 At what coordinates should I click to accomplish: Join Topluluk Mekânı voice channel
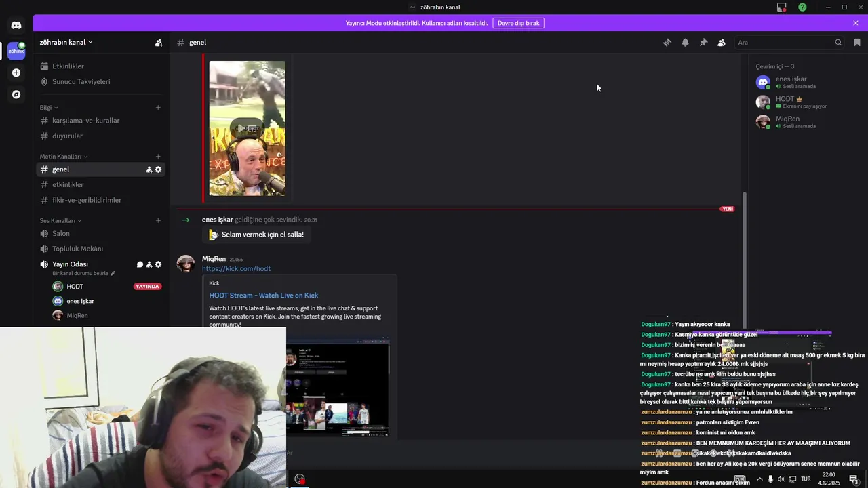click(100, 249)
